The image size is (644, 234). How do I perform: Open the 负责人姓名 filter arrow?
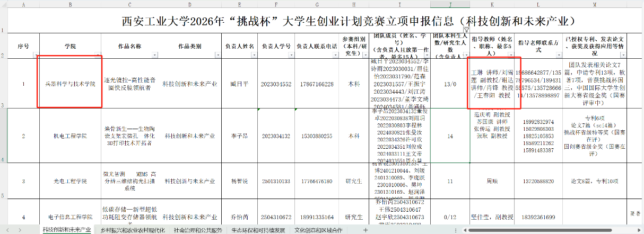coord(256,55)
